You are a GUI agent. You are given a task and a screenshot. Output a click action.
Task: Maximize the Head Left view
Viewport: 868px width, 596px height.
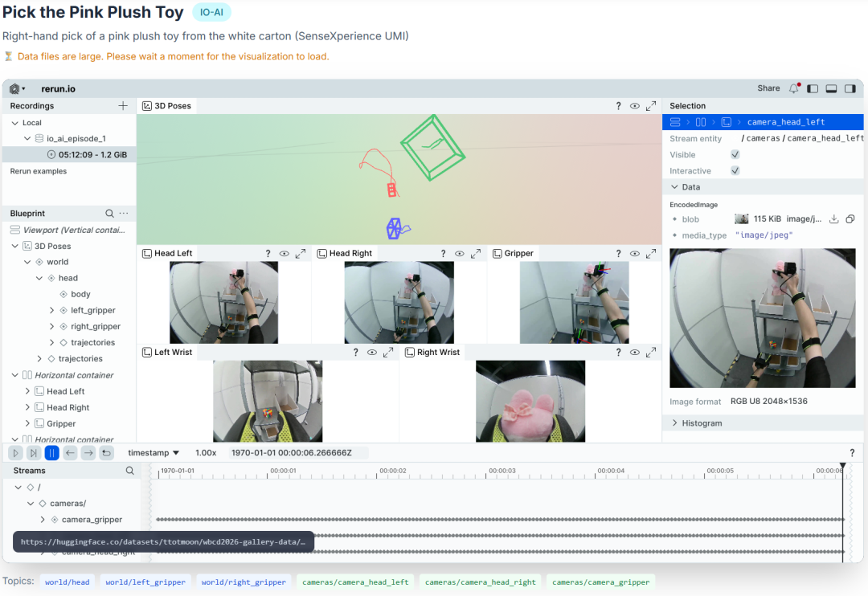pos(301,254)
